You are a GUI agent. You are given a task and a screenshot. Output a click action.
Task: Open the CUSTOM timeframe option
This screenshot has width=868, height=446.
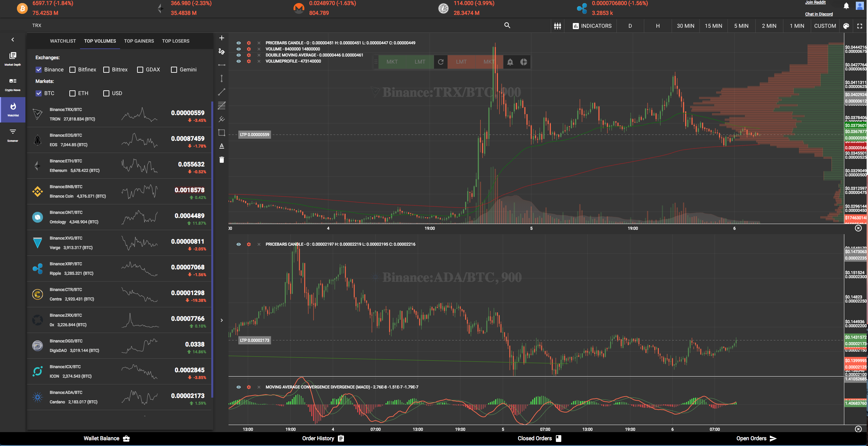coord(825,26)
